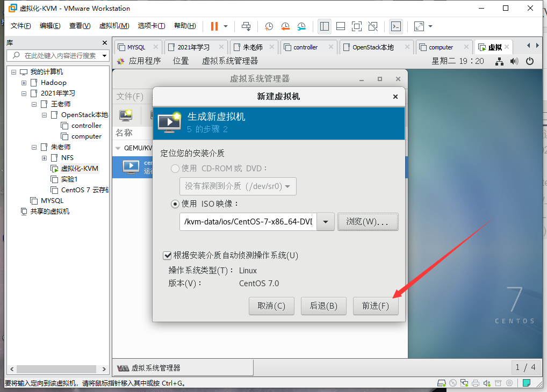Click the stretch guest display icon

click(x=419, y=26)
